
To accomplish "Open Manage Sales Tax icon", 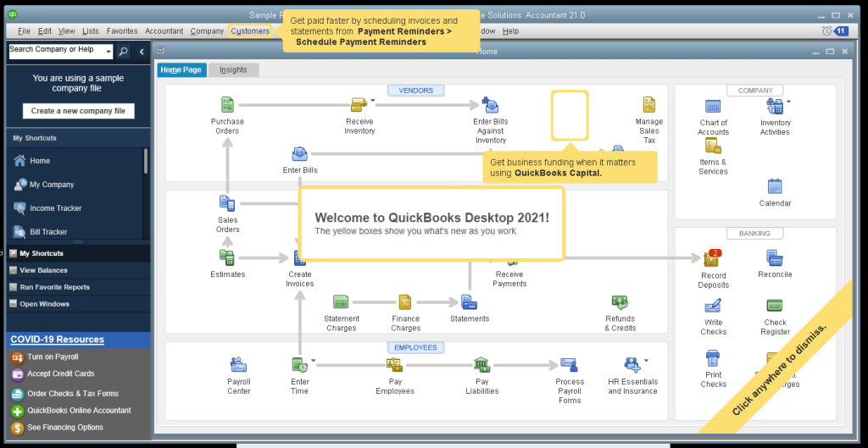I will coord(648,104).
